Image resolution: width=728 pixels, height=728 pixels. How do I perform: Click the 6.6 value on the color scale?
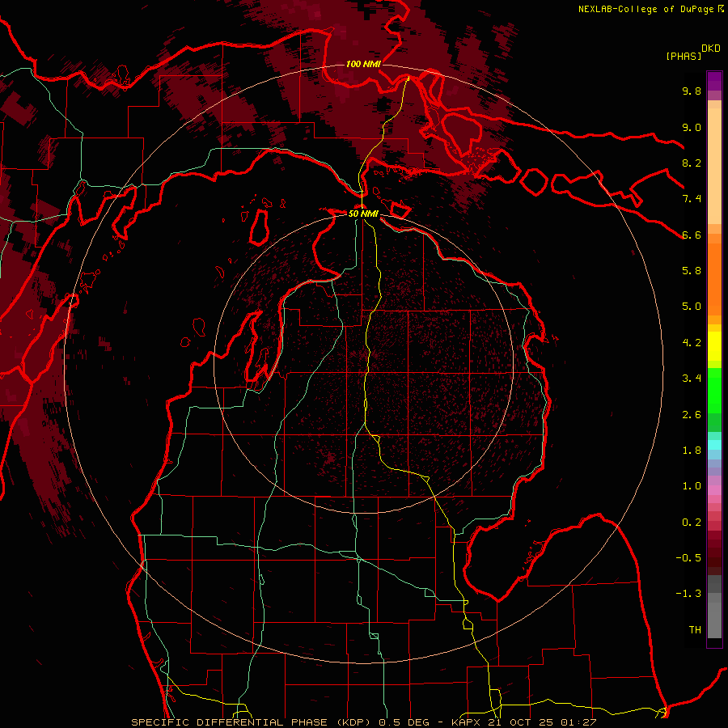(x=692, y=235)
